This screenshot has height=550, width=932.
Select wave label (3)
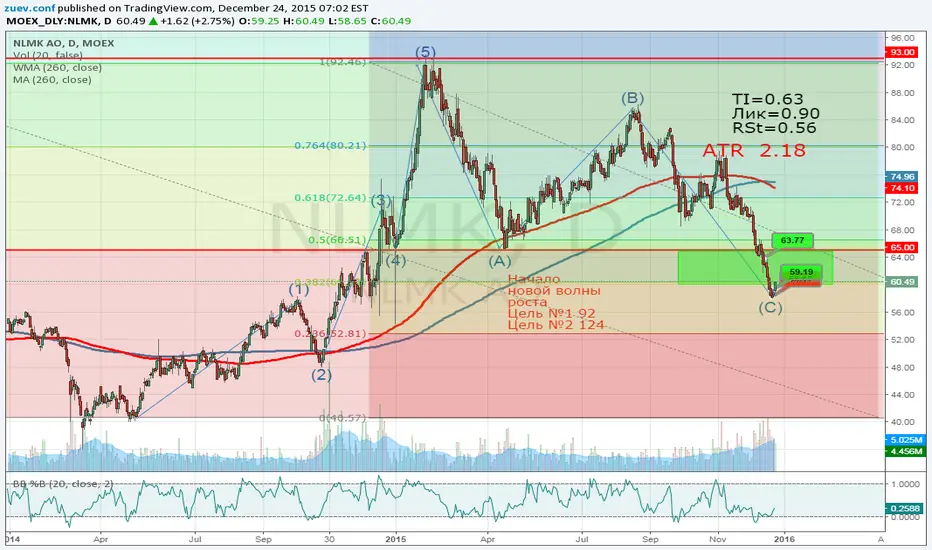click(x=382, y=200)
